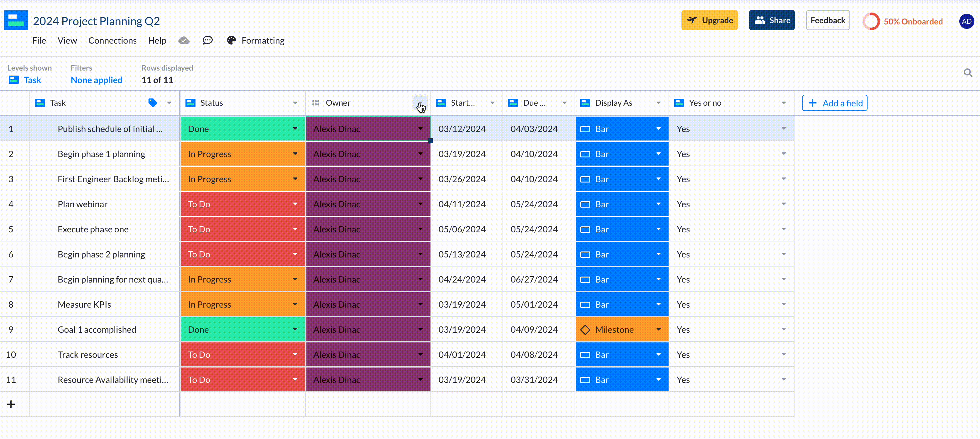Expand Yes or no dropdown in row 2
Screen dimensions: 980x439
coord(784,154)
